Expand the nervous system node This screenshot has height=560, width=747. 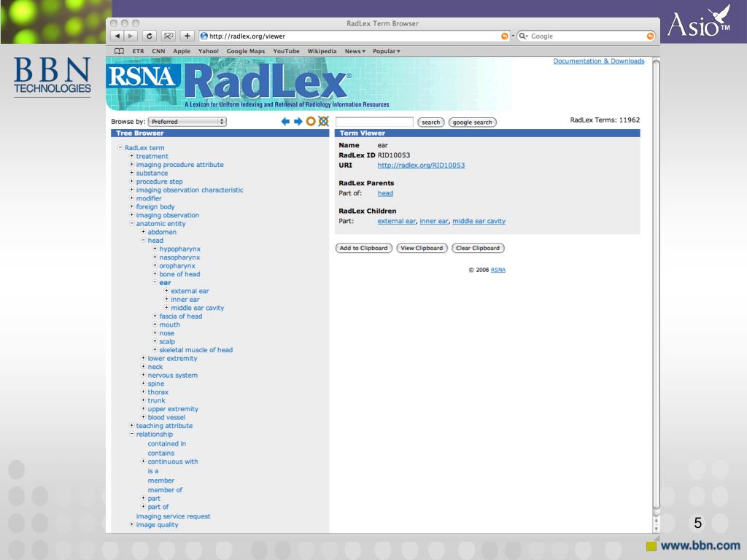[144, 376]
